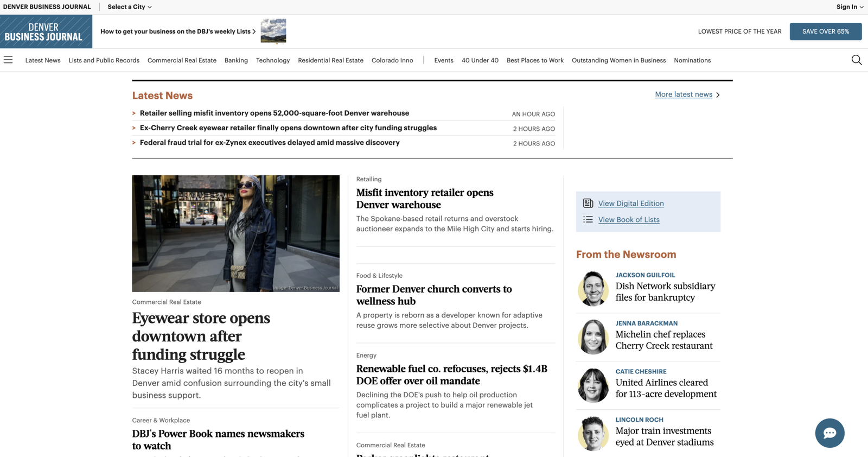
Task: Read the Renewable fuel co. article
Action: click(452, 375)
